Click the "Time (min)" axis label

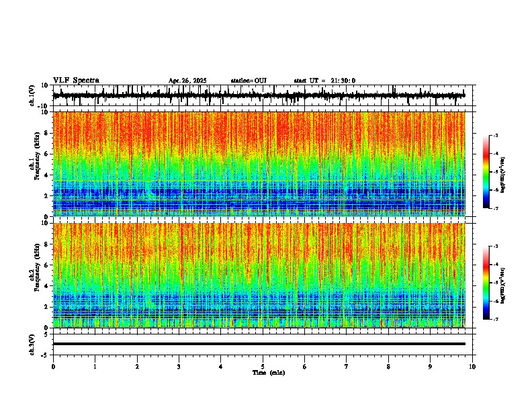[x=269, y=373]
